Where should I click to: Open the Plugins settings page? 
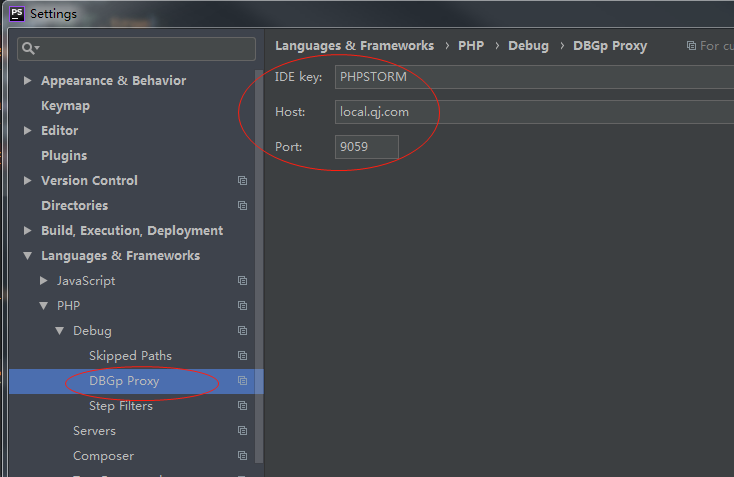64,155
